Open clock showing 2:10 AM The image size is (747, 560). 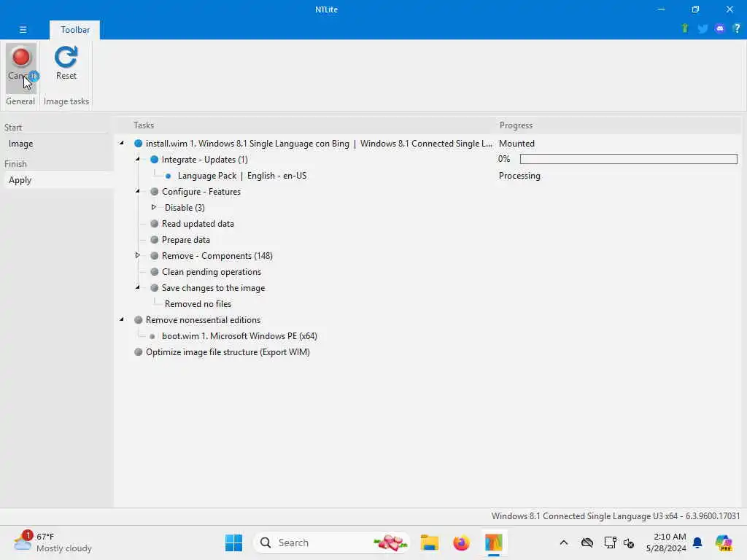(x=666, y=542)
